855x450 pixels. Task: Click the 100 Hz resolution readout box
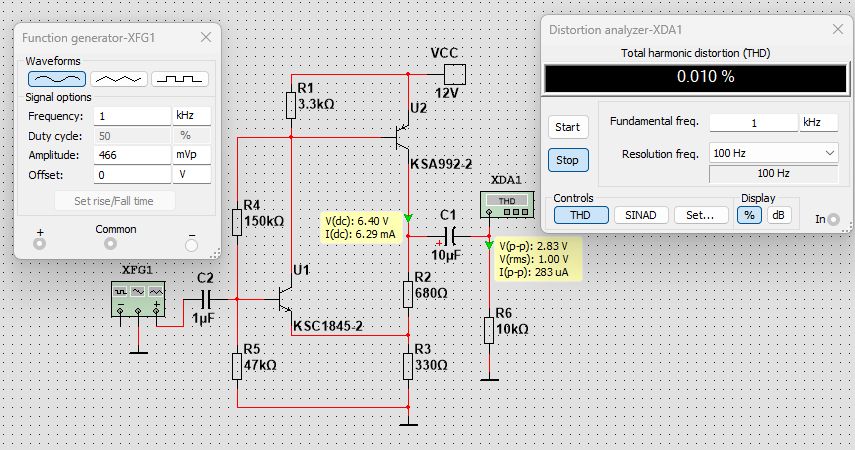pos(773,173)
